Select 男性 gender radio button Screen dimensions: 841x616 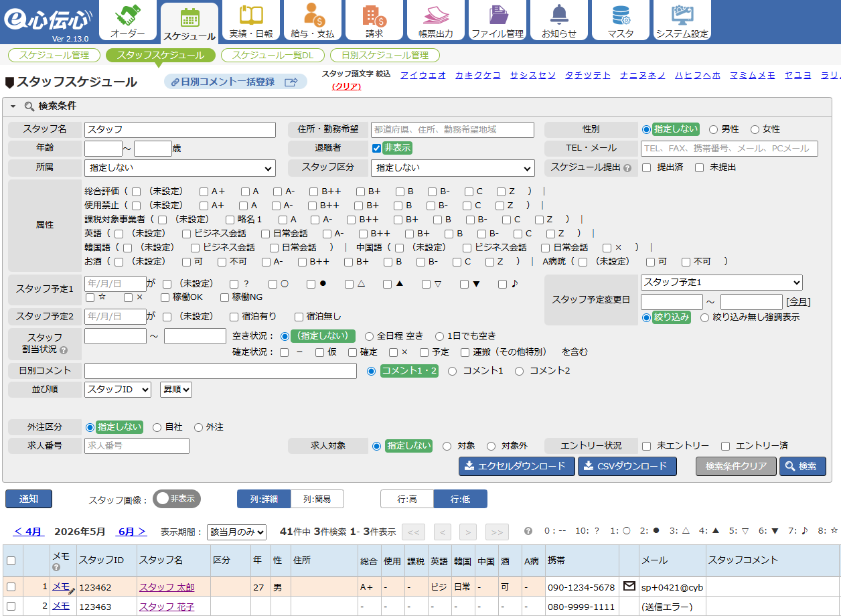tap(713, 129)
